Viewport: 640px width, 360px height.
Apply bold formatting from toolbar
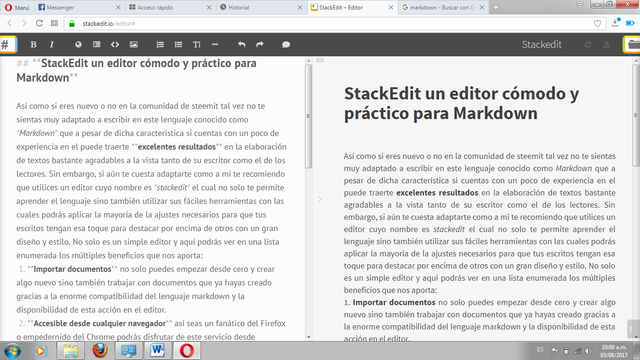33,44
